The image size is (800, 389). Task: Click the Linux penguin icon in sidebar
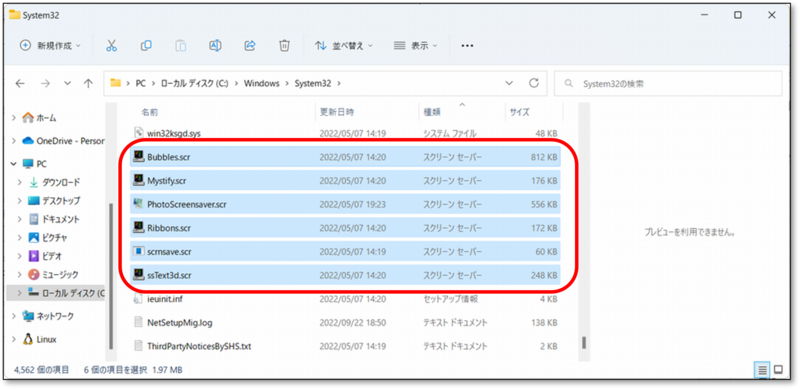(28, 339)
